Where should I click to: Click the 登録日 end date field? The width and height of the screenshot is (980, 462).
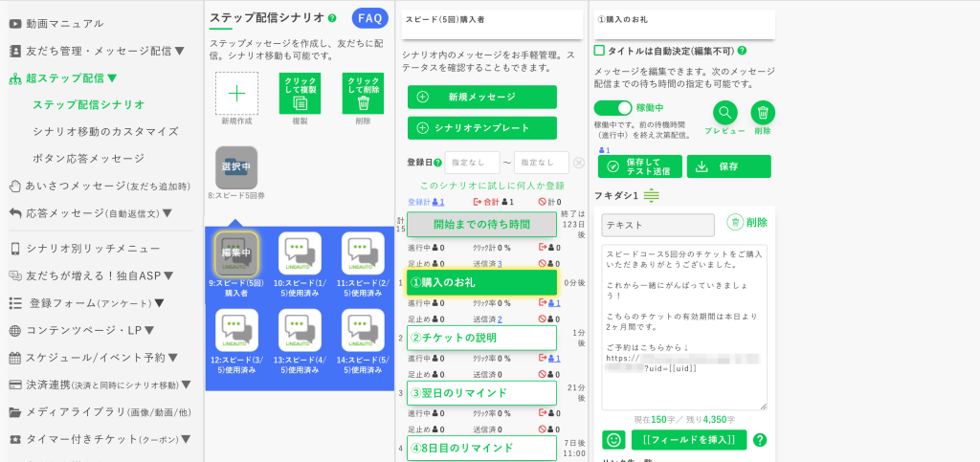(542, 163)
